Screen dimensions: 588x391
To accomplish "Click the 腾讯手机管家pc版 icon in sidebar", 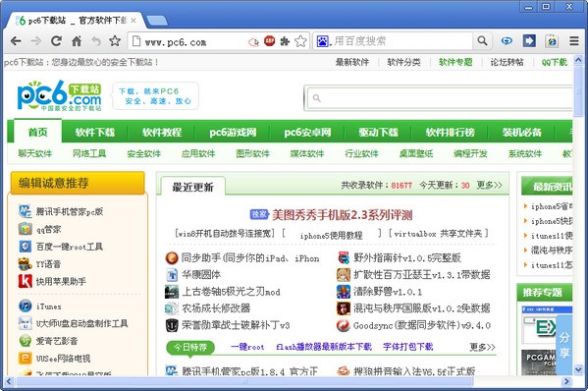I will pos(25,211).
